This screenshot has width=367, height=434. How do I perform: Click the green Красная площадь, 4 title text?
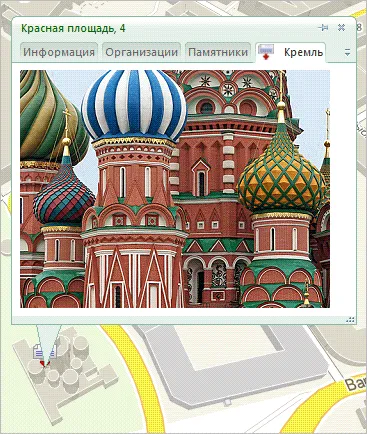(73, 28)
